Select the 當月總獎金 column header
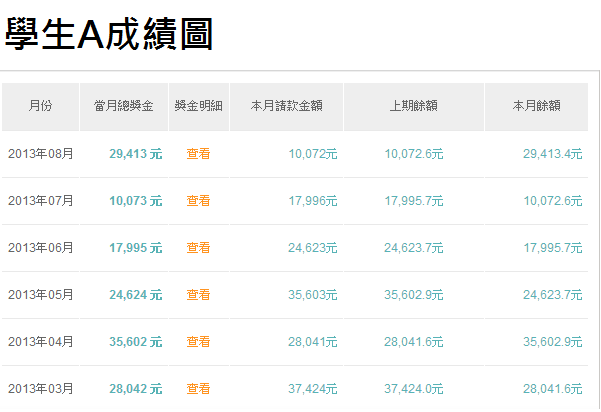The image size is (601, 412). 124,105
